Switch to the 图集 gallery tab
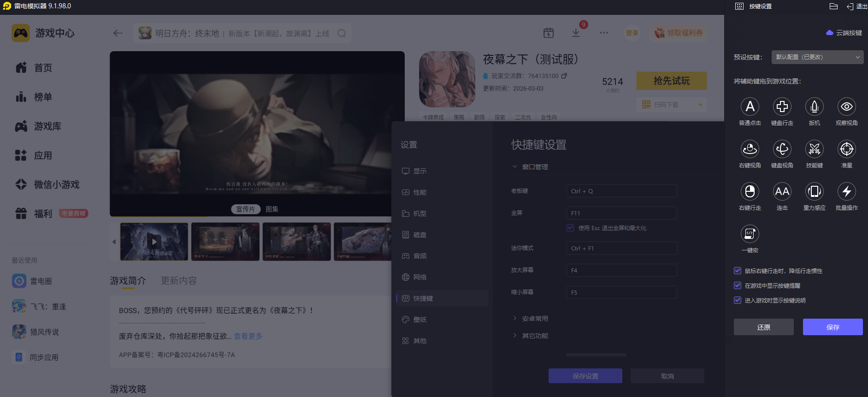Screen dimensions: 868x397 coord(272,209)
